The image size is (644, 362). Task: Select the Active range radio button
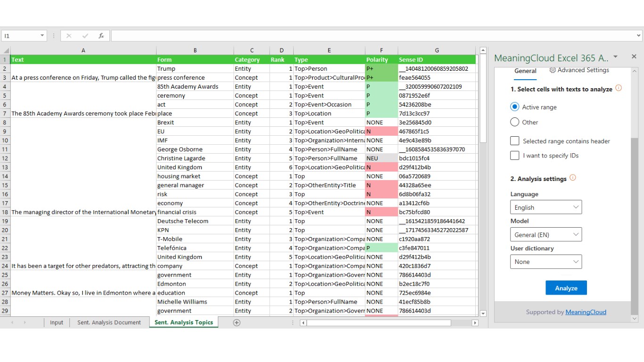[515, 107]
